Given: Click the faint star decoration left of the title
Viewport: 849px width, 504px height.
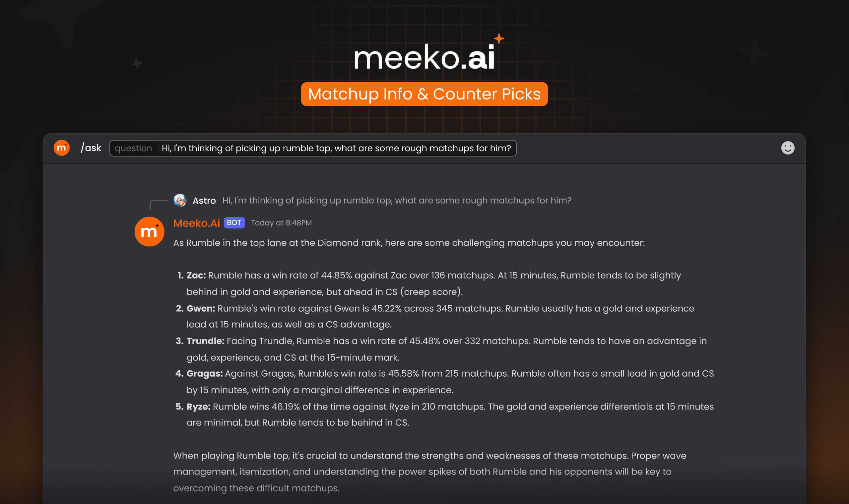Looking at the screenshot, I should coord(137,64).
